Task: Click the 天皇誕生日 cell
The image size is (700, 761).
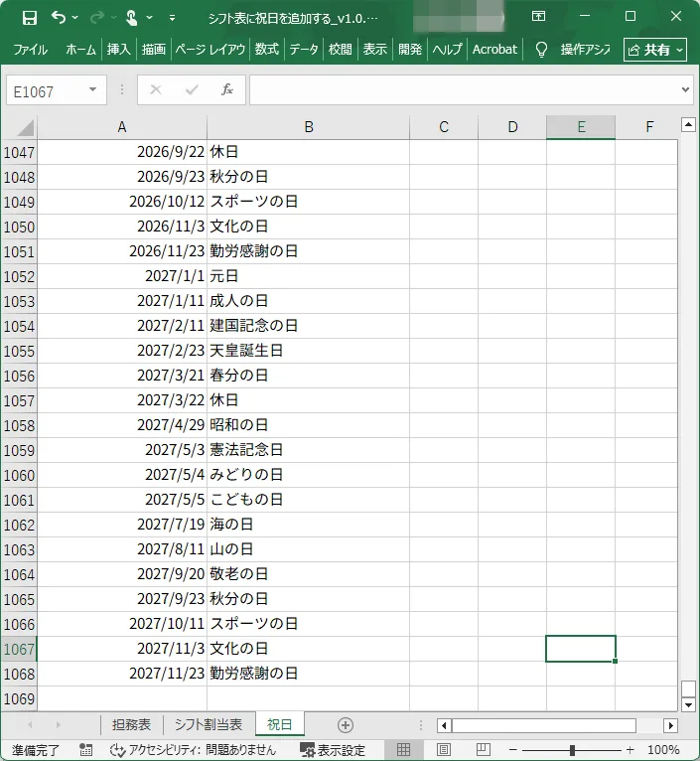Action: (x=309, y=351)
